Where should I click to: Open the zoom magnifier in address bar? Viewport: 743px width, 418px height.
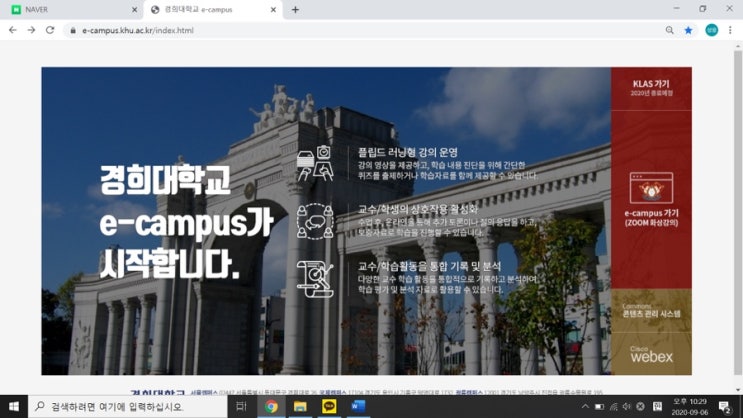tap(669, 30)
